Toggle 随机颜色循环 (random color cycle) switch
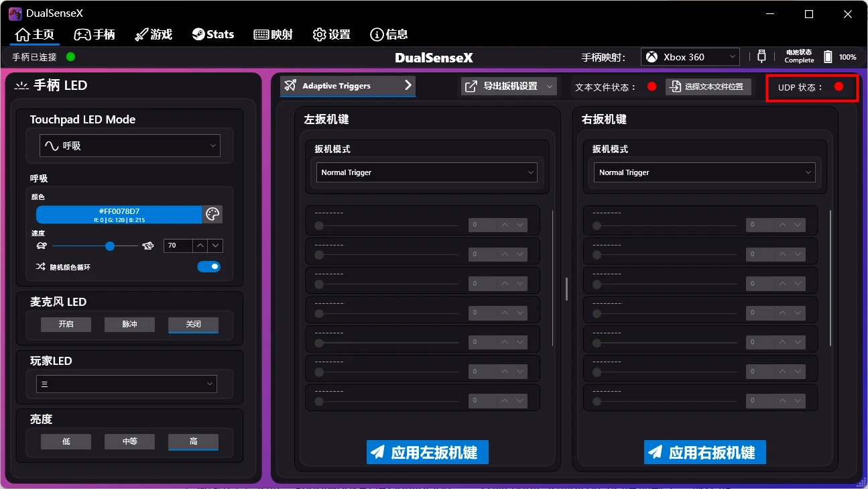 point(209,266)
